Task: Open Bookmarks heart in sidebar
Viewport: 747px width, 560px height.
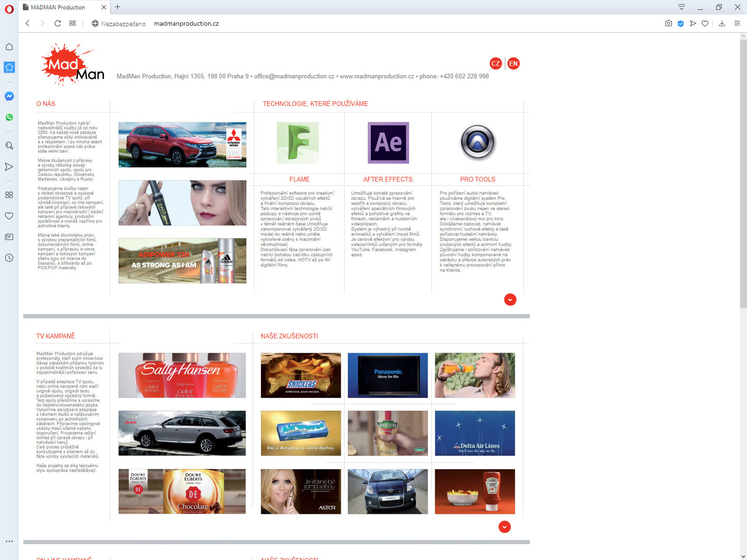Action: 9,216
